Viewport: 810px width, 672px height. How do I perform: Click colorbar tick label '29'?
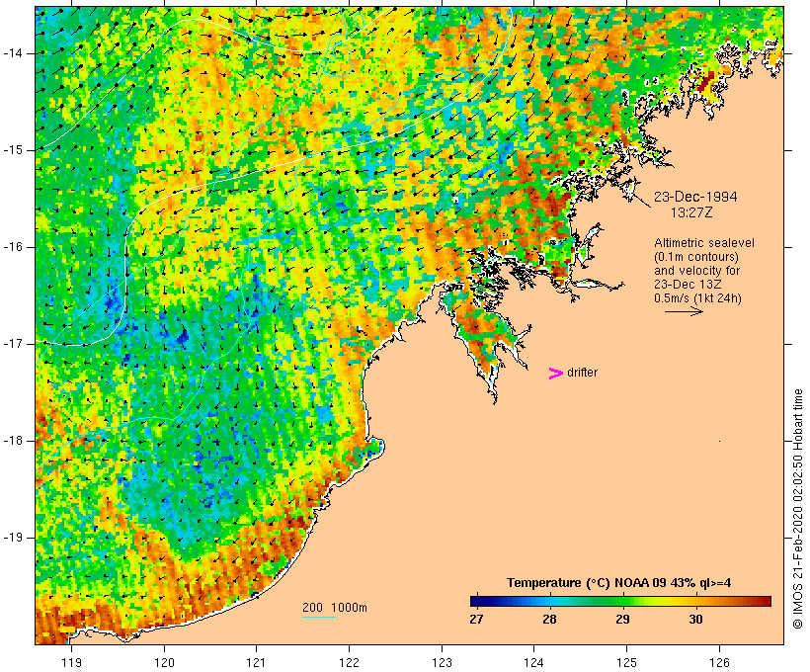click(x=622, y=619)
